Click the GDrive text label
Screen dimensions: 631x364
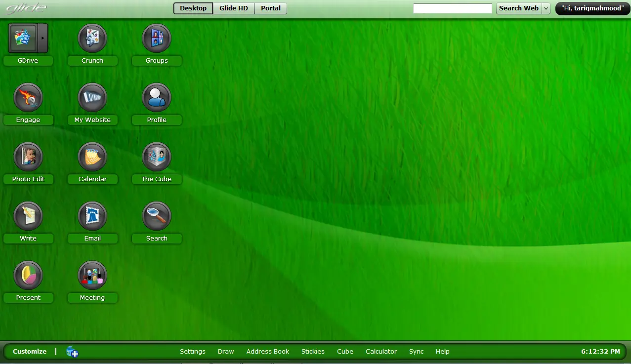click(28, 61)
